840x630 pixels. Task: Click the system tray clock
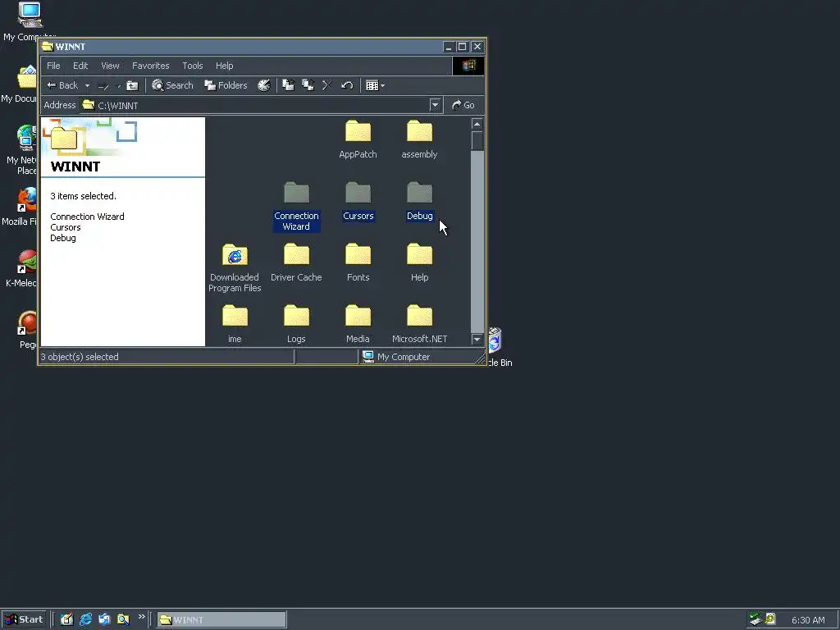(808, 620)
